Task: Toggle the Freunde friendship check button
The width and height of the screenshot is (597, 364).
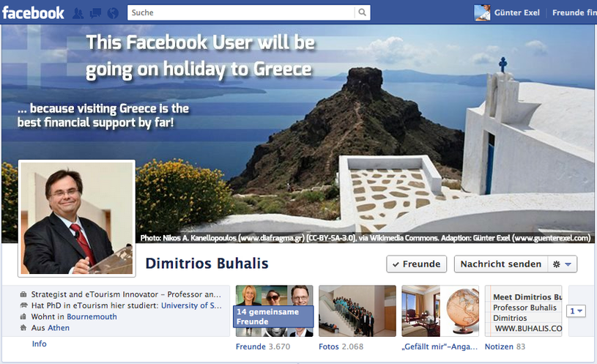Action: coord(417,264)
